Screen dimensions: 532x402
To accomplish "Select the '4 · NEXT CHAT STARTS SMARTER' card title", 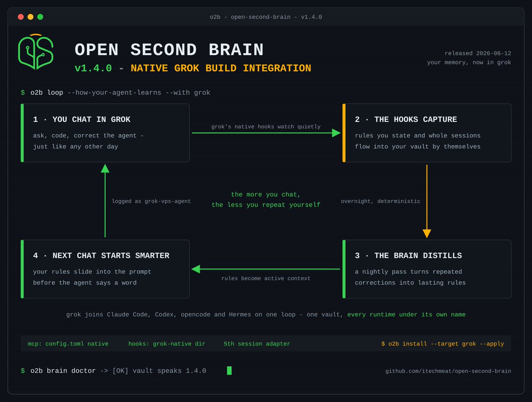I will pyautogui.click(x=101, y=256).
